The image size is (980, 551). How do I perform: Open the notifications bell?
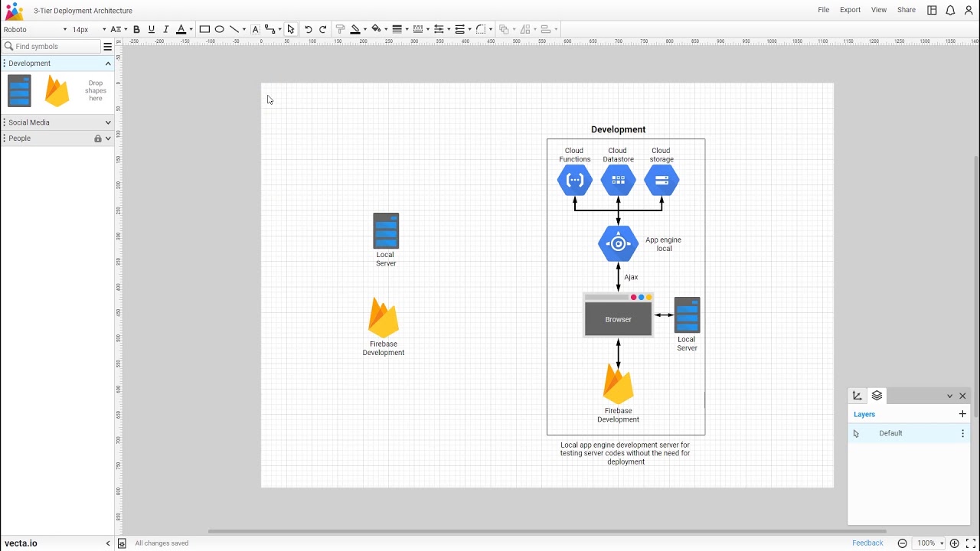[950, 10]
